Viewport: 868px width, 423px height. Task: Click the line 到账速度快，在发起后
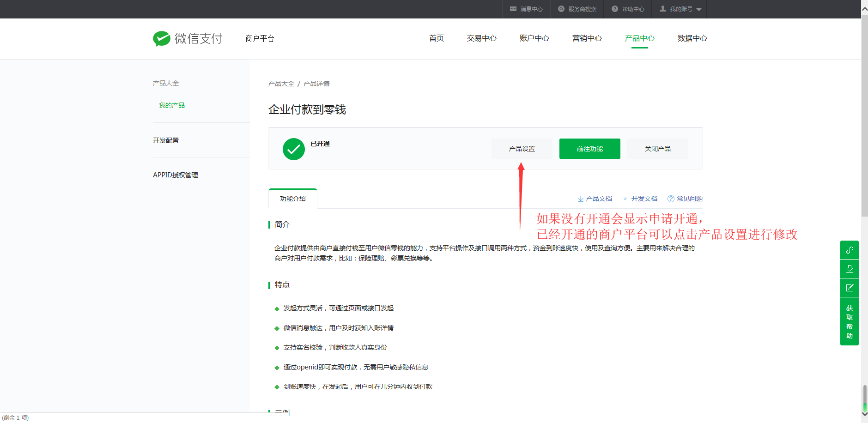358,387
